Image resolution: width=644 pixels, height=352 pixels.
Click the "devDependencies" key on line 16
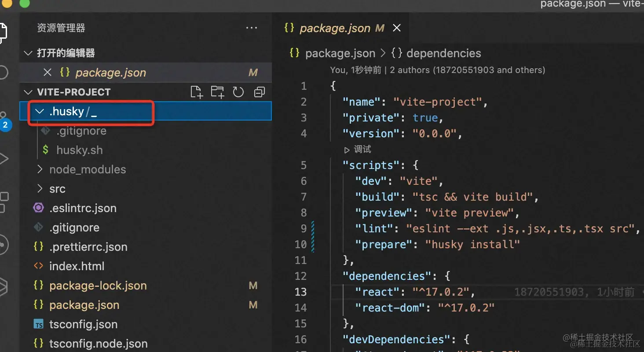coord(396,339)
